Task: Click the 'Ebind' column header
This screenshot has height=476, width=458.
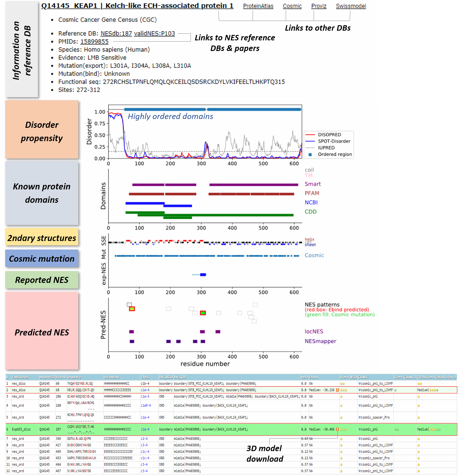Action: 314,377
